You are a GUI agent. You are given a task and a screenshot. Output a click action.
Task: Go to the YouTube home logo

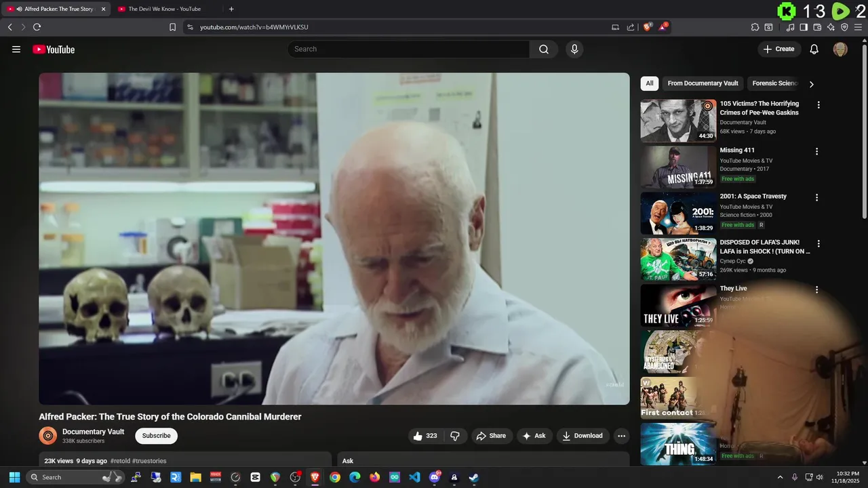pyautogui.click(x=54, y=49)
